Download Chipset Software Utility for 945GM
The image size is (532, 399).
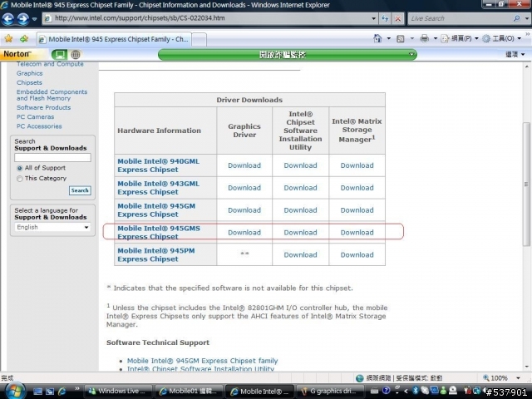pyautogui.click(x=300, y=210)
